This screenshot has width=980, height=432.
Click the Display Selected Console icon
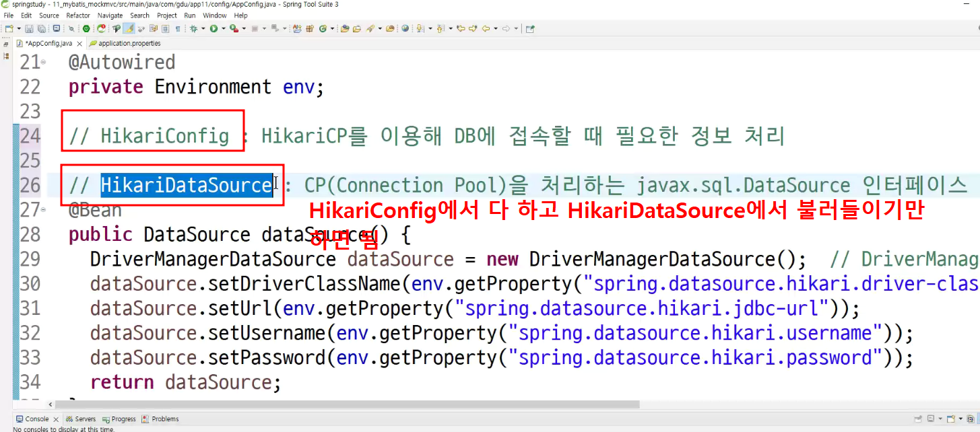[x=931, y=419]
